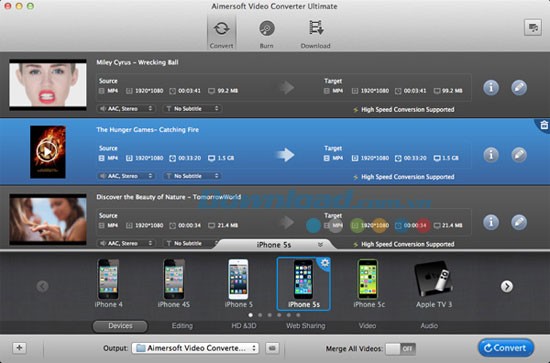
Task: Click High Speed Conversion Supported for Wrecking Ball
Action: [408, 109]
